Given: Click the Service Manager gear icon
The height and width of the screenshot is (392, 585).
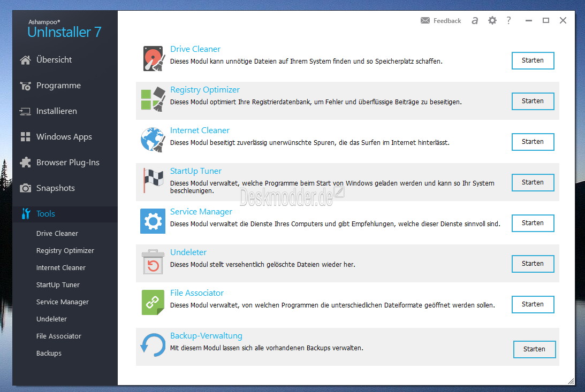Looking at the screenshot, I should 153,221.
